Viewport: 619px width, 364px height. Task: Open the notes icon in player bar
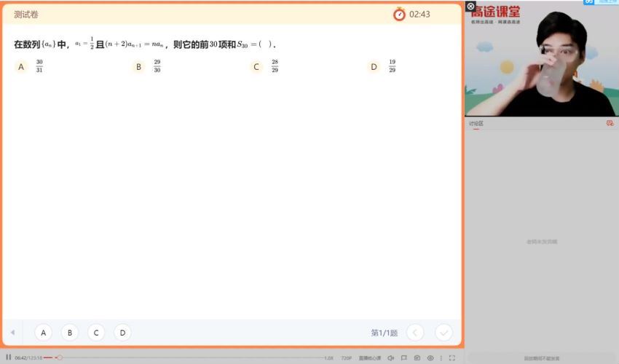[417, 358]
